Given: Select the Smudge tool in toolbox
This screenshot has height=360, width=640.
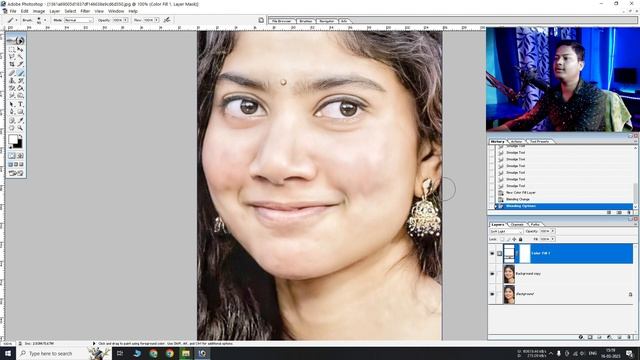Looking at the screenshot, I should point(12,96).
